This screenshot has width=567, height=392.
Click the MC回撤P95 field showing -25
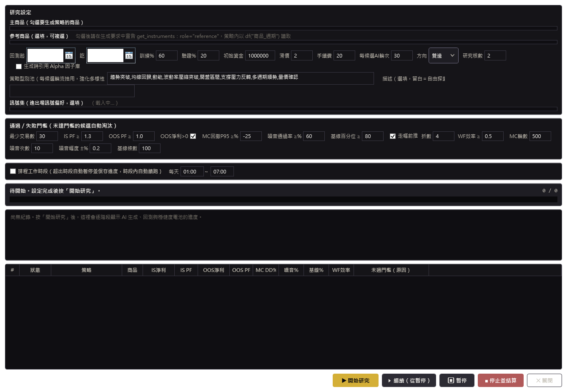(x=251, y=136)
